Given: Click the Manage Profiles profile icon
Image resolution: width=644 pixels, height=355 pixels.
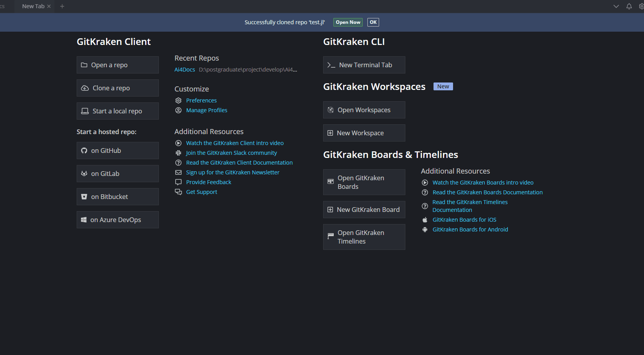Looking at the screenshot, I should [x=178, y=110].
